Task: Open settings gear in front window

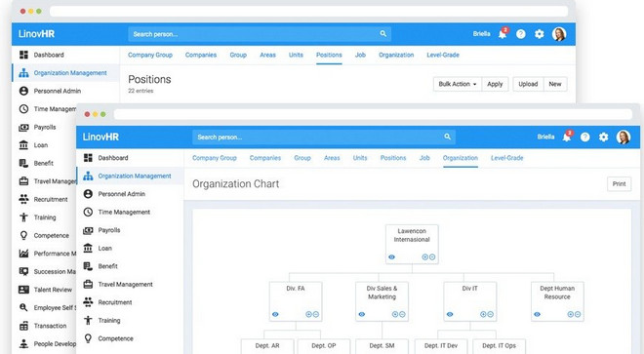Action: [x=603, y=138]
